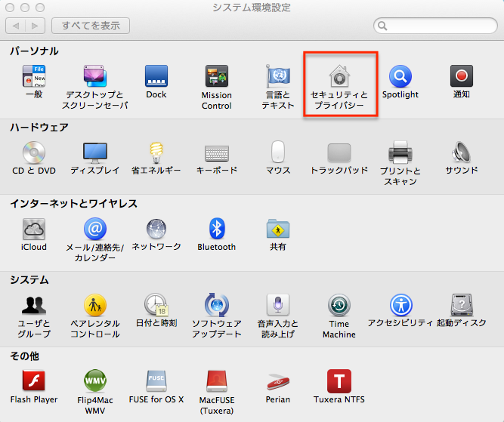
Task: Open Tuxera NTFS preference pane
Action: click(x=339, y=381)
